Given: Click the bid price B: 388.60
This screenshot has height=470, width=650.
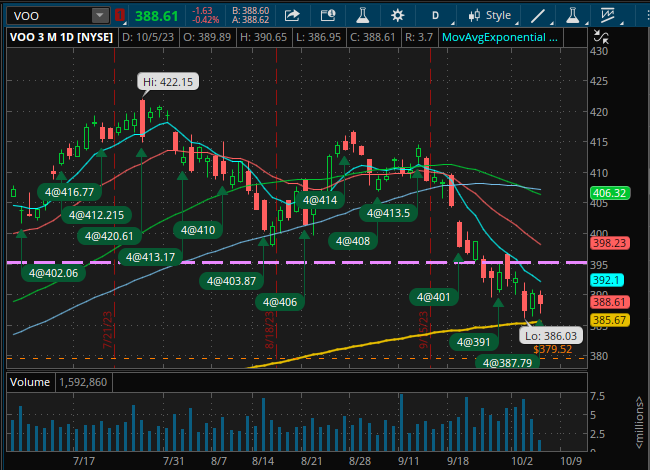Looking at the screenshot, I should 250,11.
